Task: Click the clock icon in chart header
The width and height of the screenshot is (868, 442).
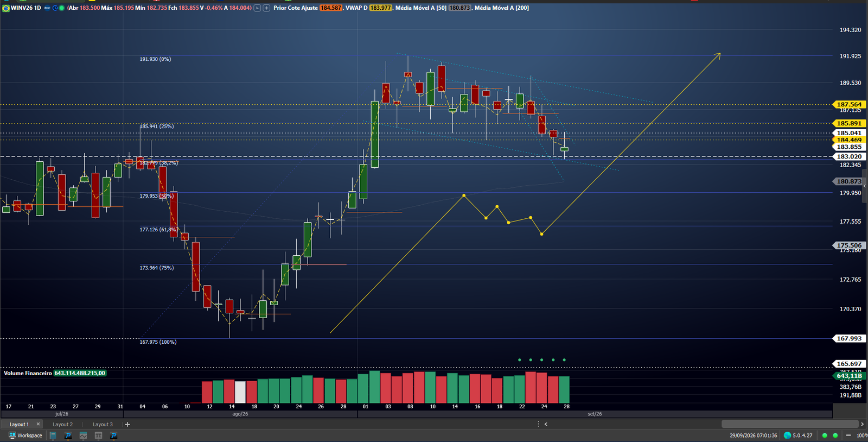Action: 55,8
